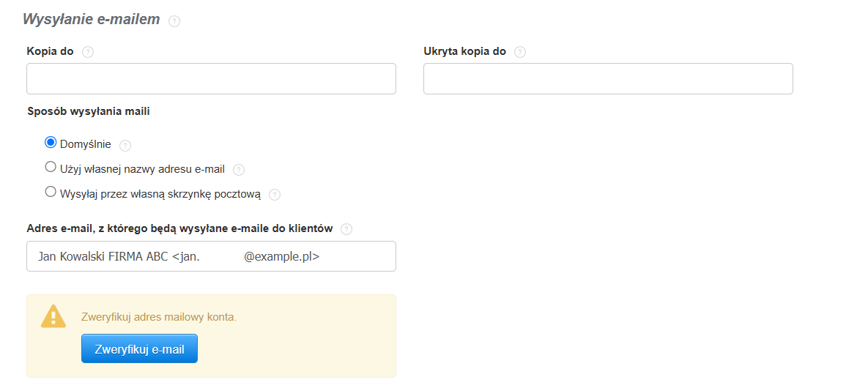Viewport: 868px width, 388px height.
Task: Click the Zweryfikuj adres mailowy konta message text
Action: 159,318
